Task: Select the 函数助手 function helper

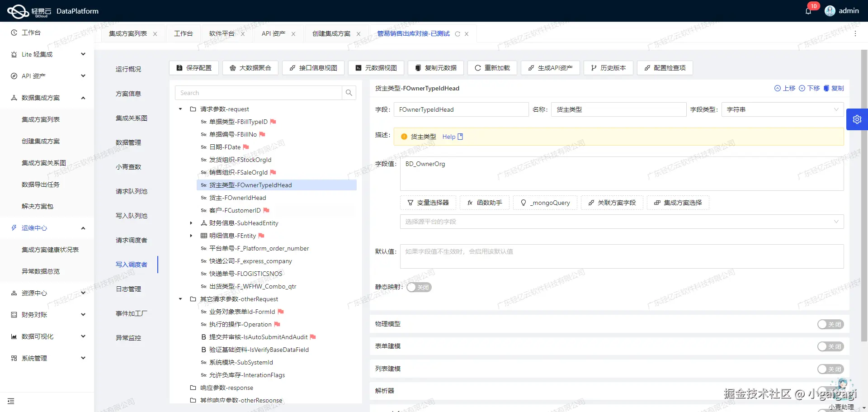Action: (484, 203)
